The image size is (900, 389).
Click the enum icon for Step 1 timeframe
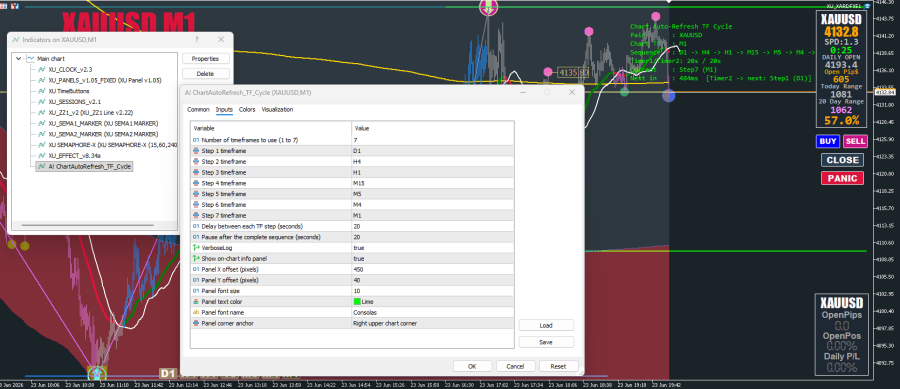click(196, 151)
